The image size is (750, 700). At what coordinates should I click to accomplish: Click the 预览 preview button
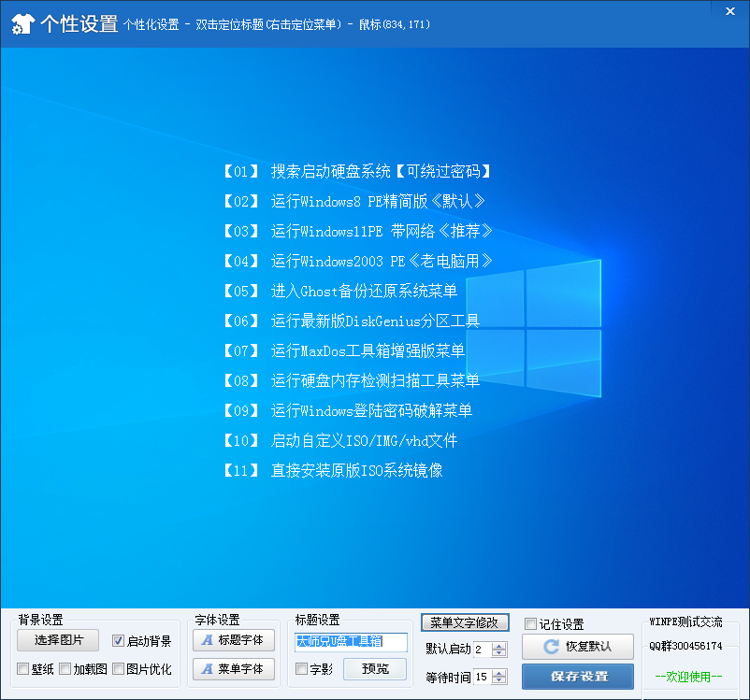click(375, 669)
